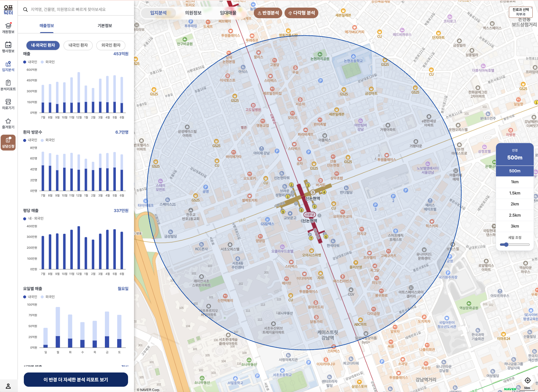Screen dimensions: 538x392
Task: Switch to the 매출정보 tab
Action: click(47, 26)
